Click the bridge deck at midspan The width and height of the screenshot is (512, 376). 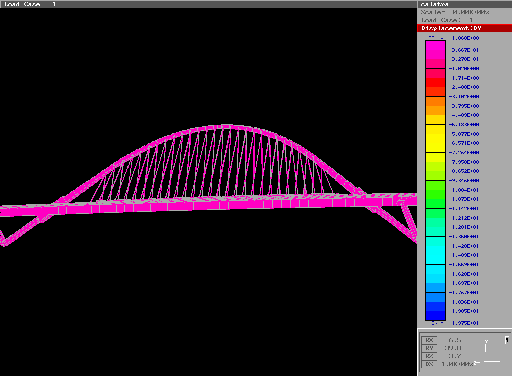pyautogui.click(x=213, y=203)
